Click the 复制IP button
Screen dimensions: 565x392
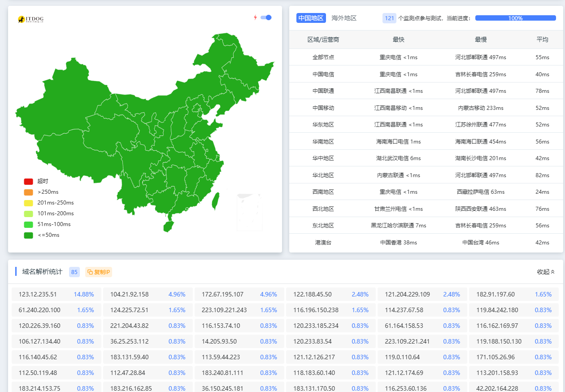tap(99, 272)
